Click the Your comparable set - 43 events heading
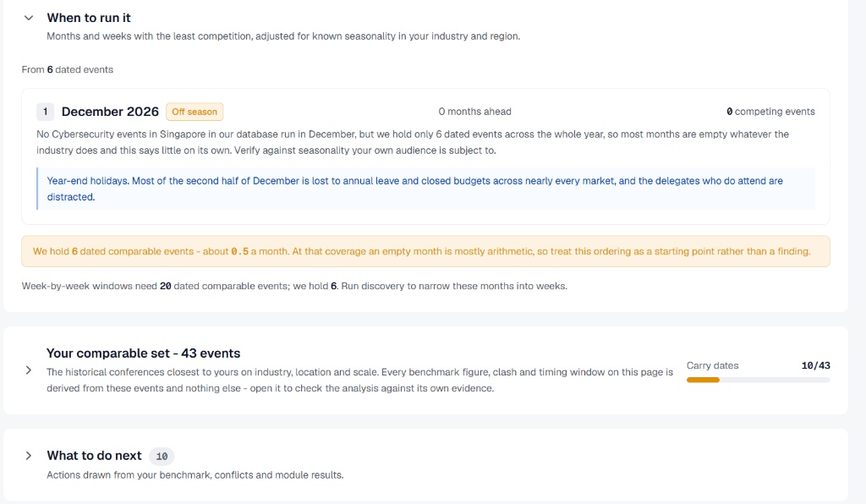The height and width of the screenshot is (504, 866). [x=144, y=353]
